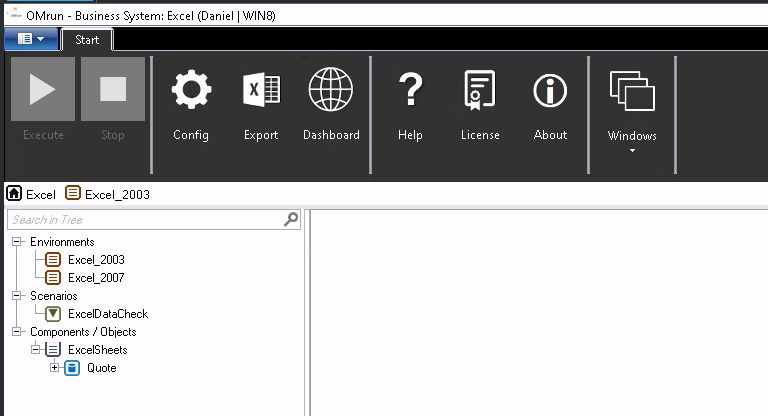Screen dimensions: 768x416
Task: Click Excel_2003 breadcrumb icon
Action: pyautogui.click(x=72, y=193)
